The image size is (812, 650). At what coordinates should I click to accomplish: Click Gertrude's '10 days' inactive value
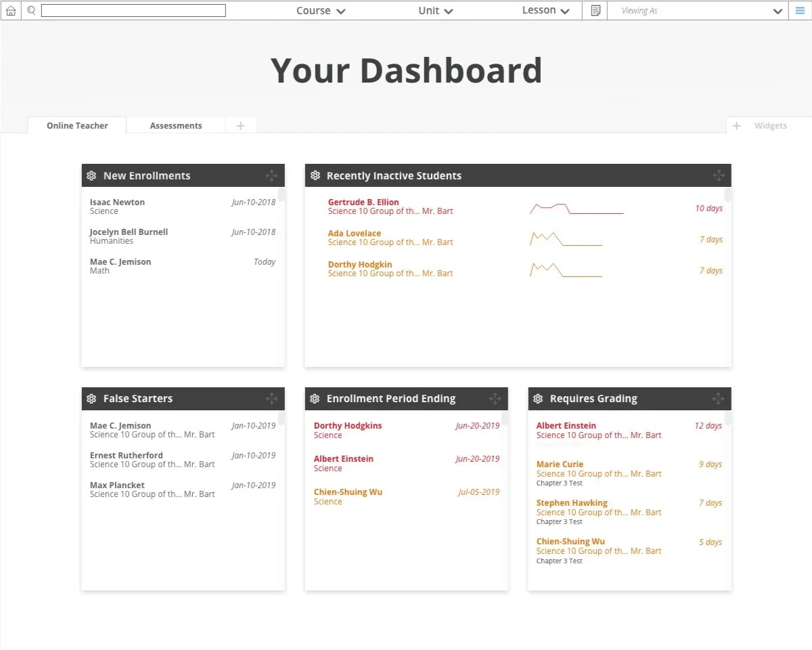[708, 209]
